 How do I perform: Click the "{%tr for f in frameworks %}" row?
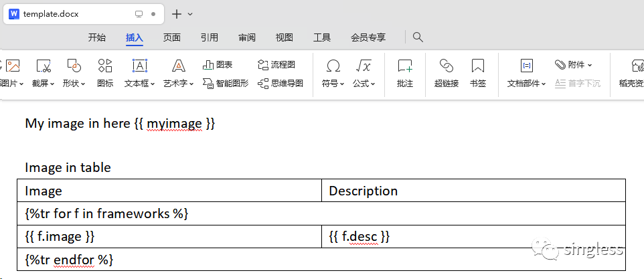click(x=321, y=213)
